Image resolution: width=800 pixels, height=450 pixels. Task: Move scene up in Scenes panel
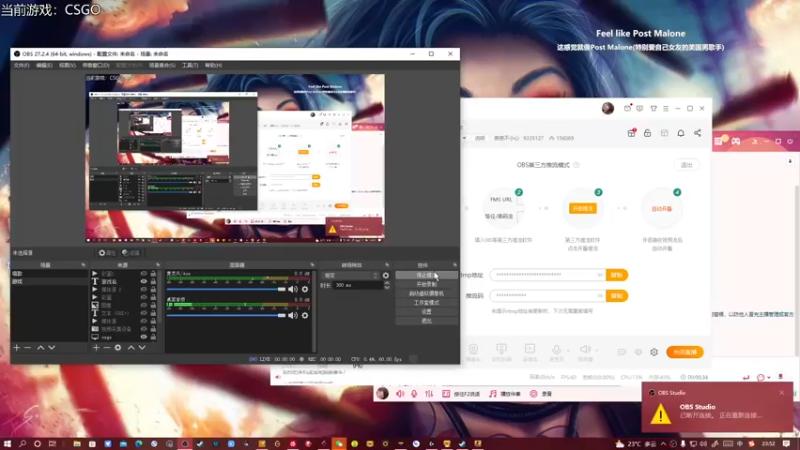41,347
